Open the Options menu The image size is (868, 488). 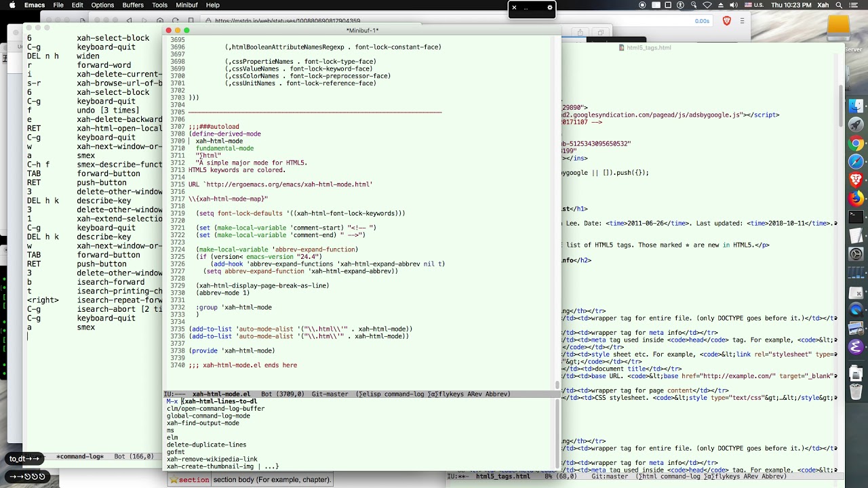click(102, 5)
